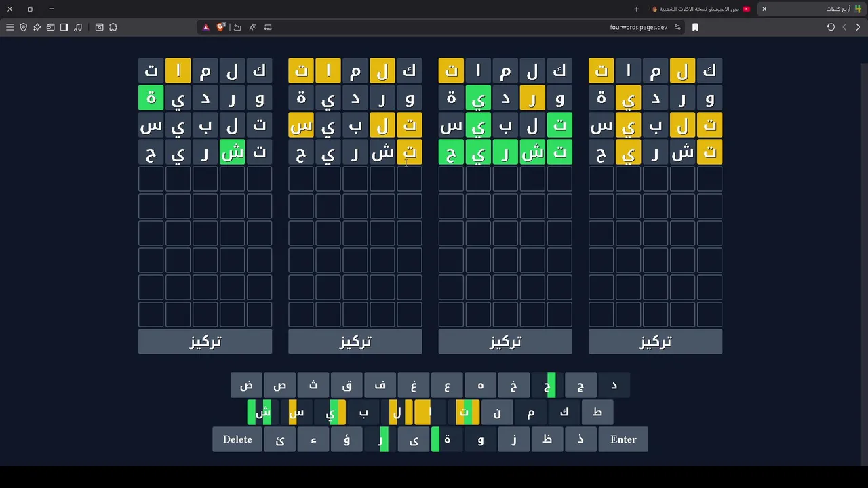Image resolution: width=868 pixels, height=488 pixels.
Task: Open a new tab with the plus button
Action: [636, 9]
